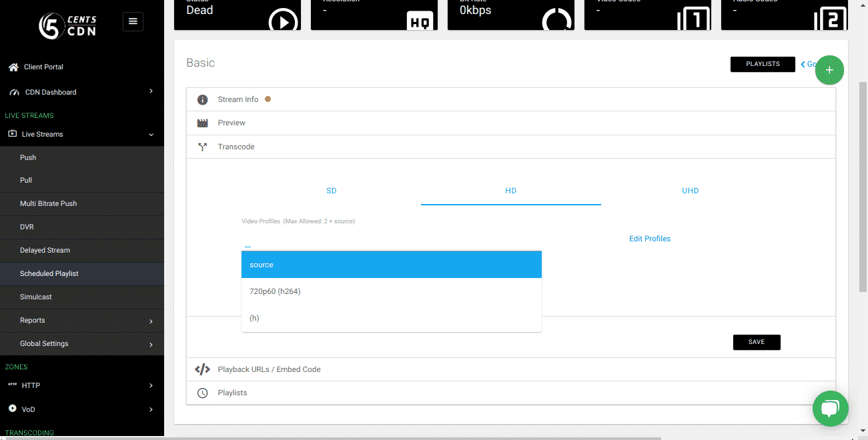Click the Video Profiles input field

392,241
